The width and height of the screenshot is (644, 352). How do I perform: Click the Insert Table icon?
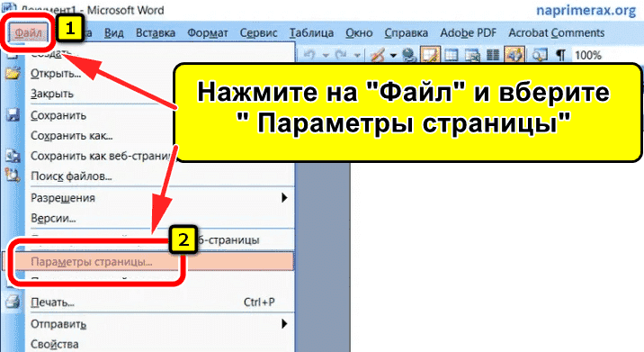point(452,55)
